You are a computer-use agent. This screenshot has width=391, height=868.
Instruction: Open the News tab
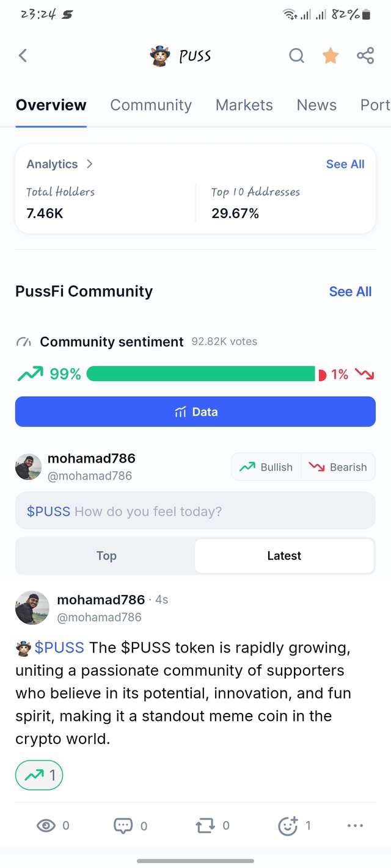316,105
